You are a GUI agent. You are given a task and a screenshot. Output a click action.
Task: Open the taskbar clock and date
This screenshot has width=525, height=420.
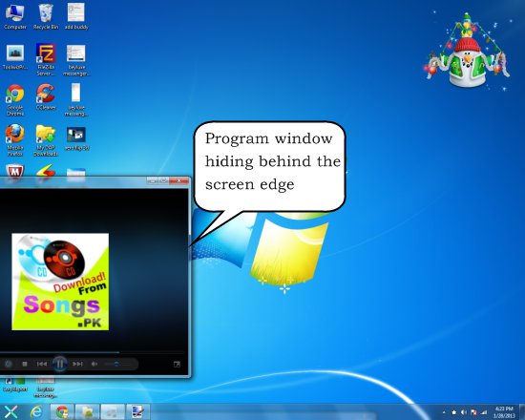(x=504, y=412)
